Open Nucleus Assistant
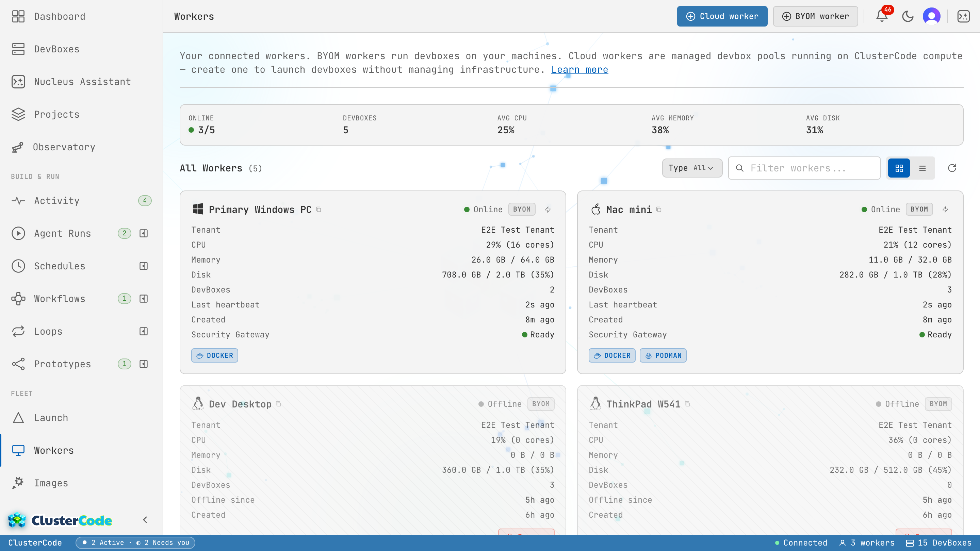Screen dimensions: 980x551 point(81,82)
